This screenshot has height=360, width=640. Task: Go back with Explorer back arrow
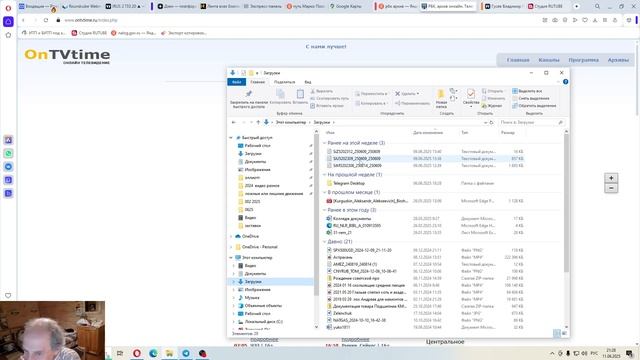click(x=233, y=122)
